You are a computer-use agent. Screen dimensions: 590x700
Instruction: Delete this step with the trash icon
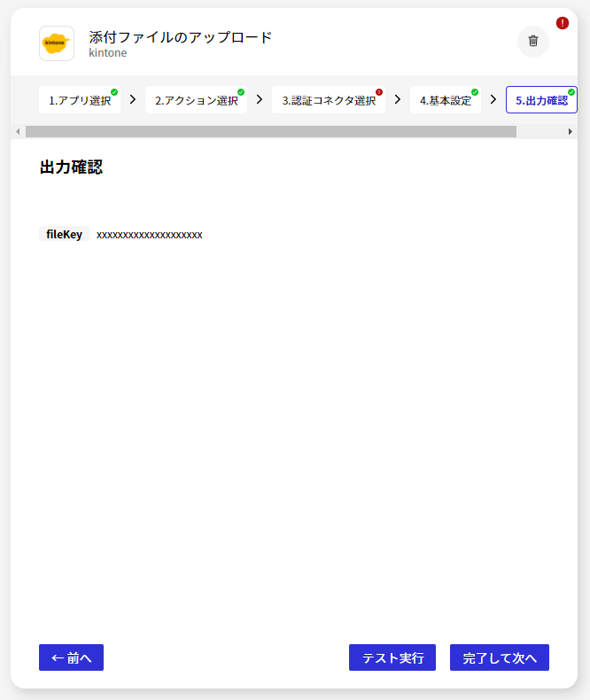[x=532, y=42]
